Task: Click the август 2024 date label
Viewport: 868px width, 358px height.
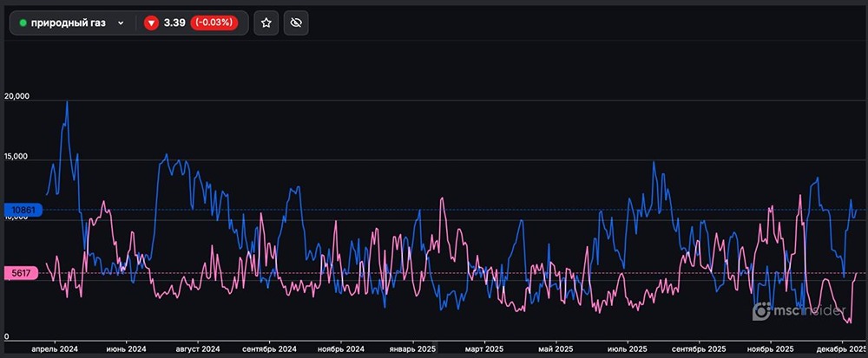Action: tap(198, 348)
